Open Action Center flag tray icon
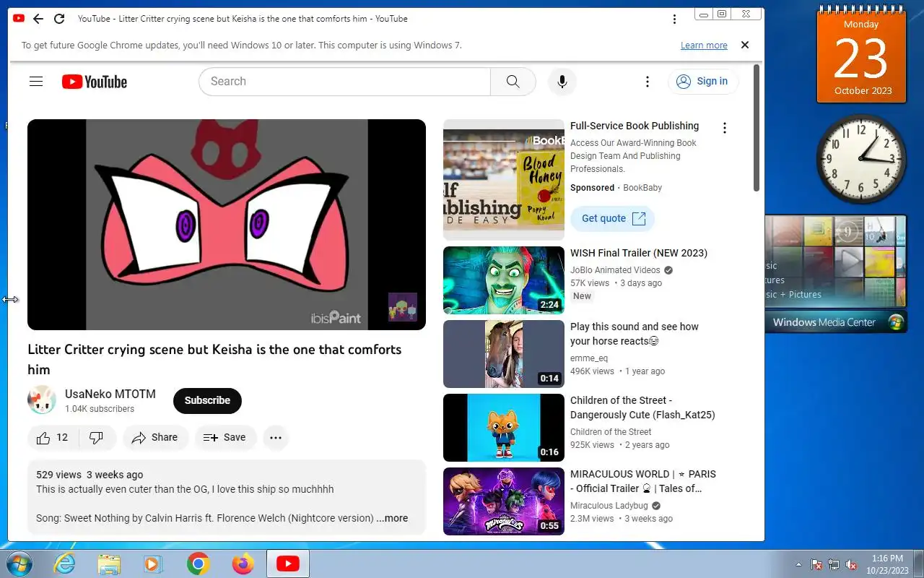The width and height of the screenshot is (924, 578). point(816,564)
